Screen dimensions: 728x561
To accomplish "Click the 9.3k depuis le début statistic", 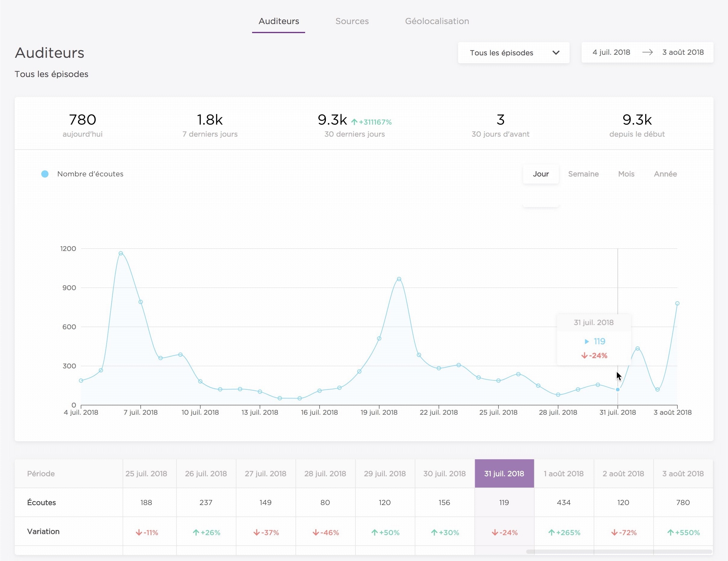I will 637,125.
